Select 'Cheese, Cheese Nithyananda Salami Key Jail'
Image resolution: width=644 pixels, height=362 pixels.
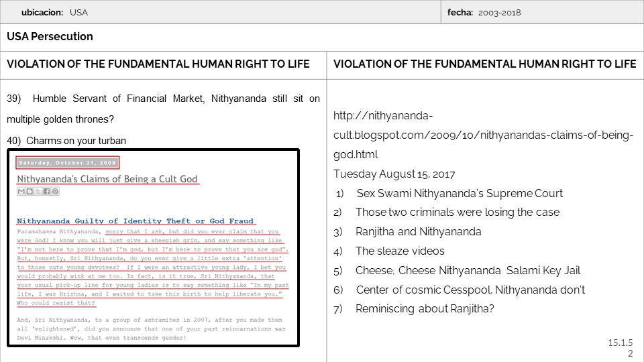point(468,270)
